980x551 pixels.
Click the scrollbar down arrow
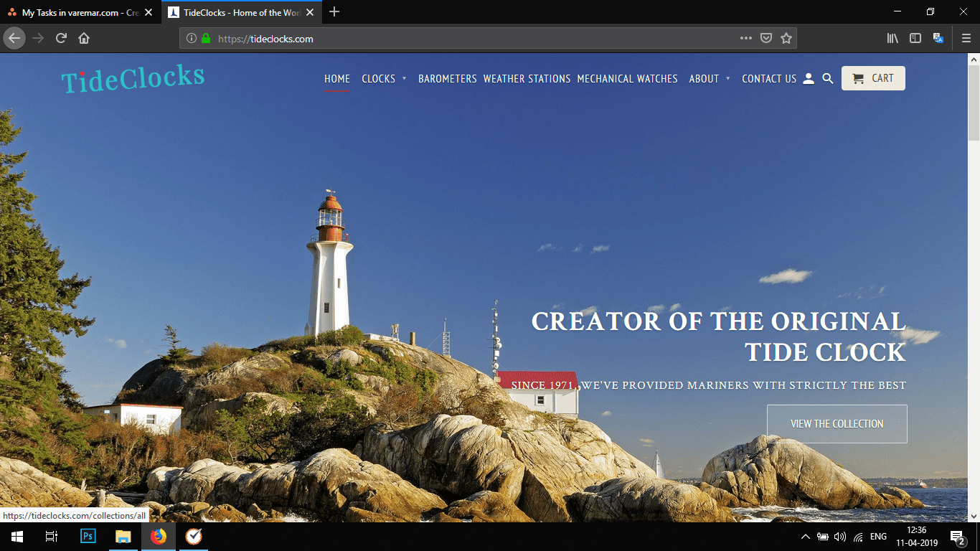click(x=974, y=515)
